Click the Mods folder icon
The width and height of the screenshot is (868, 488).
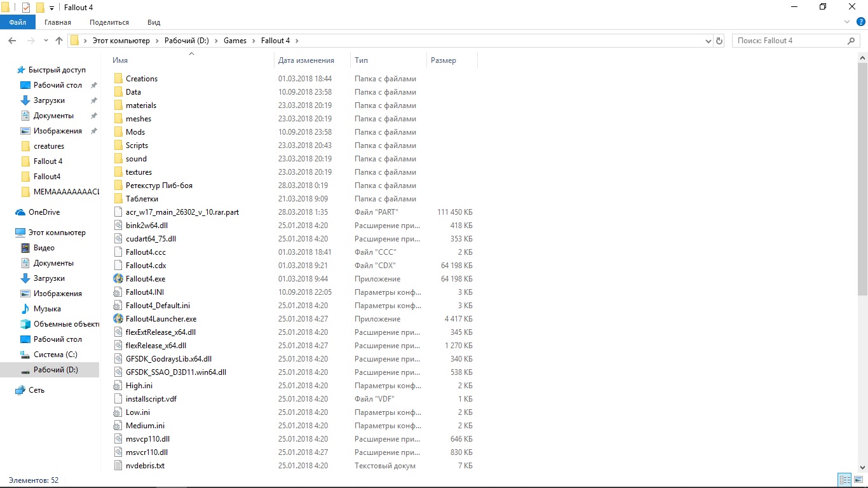118,132
